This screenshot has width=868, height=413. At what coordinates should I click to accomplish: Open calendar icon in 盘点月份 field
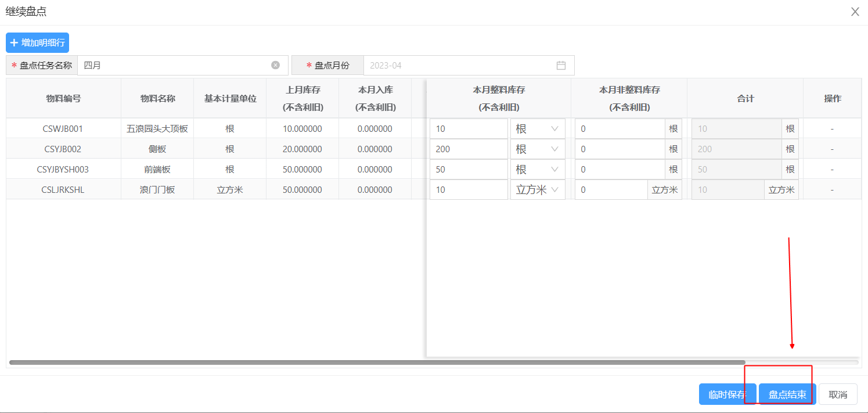click(561, 65)
